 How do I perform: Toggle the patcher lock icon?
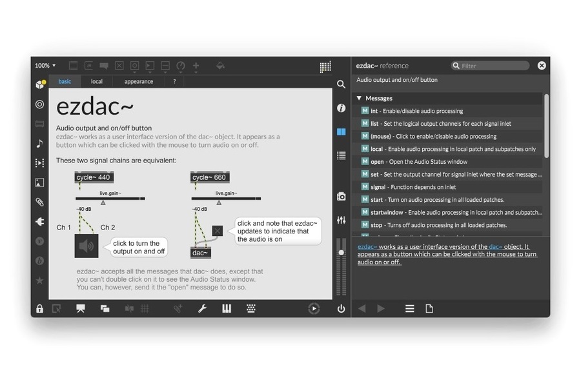click(x=39, y=308)
